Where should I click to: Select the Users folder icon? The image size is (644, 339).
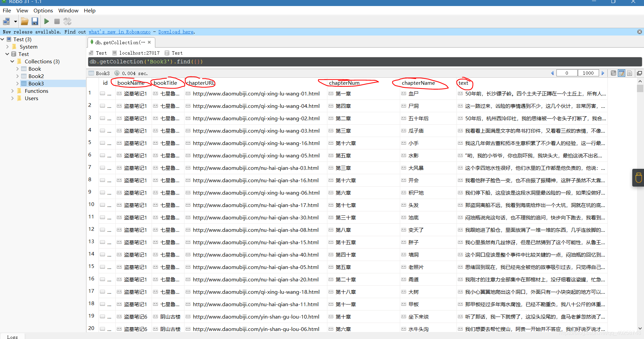coord(19,98)
